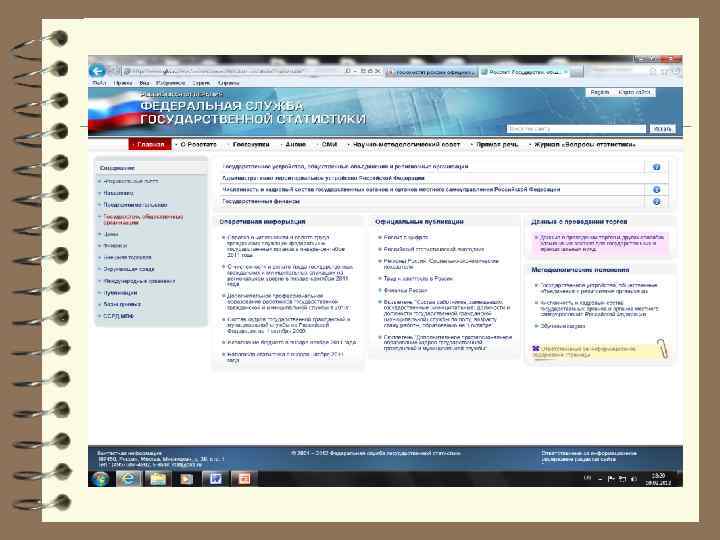The width and height of the screenshot is (720, 540).
Task: Open the «Анонс» navigation item
Action: coord(295,144)
